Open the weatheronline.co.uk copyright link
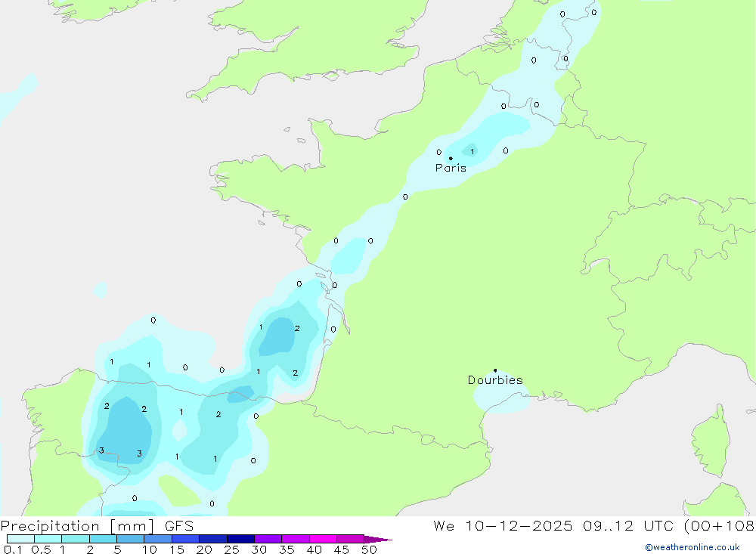The height and width of the screenshot is (554, 756). [x=692, y=547]
